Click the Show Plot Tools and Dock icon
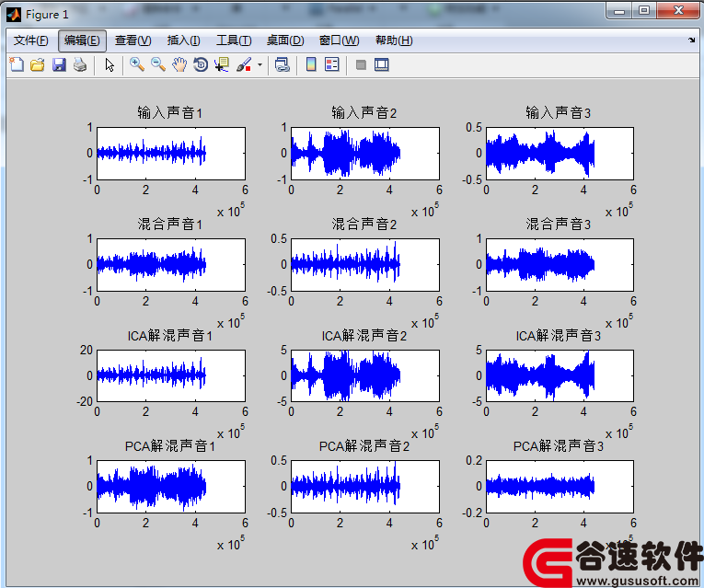 click(x=382, y=64)
